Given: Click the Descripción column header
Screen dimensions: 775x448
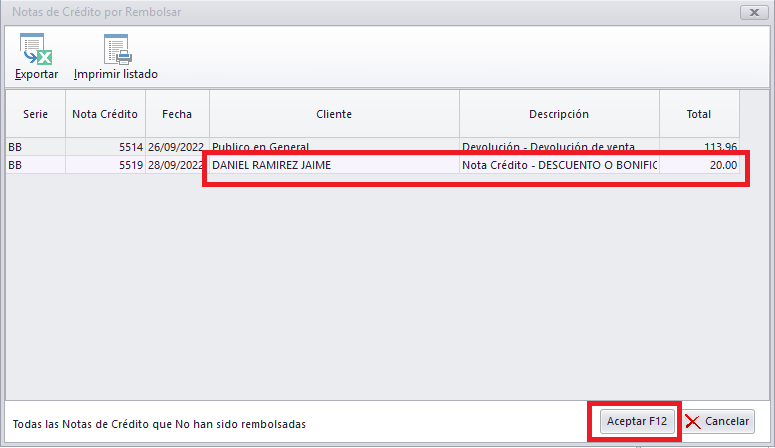Looking at the screenshot, I should [x=559, y=114].
